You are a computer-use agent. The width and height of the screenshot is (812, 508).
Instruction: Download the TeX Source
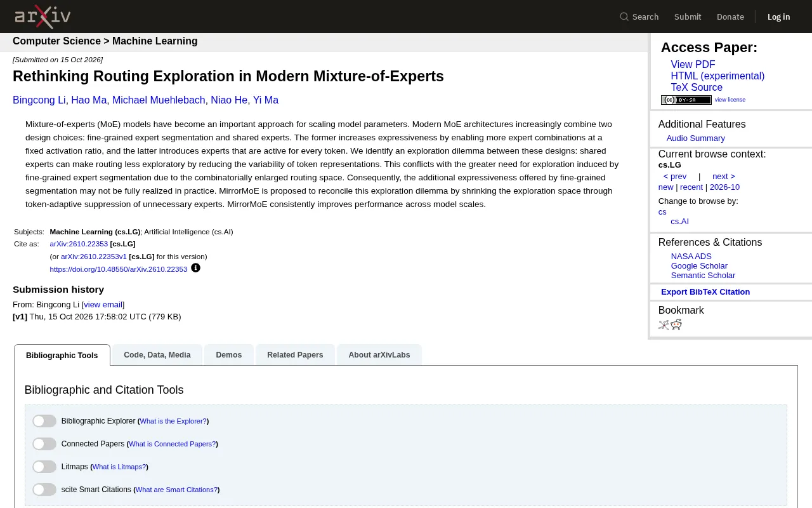pos(697,88)
